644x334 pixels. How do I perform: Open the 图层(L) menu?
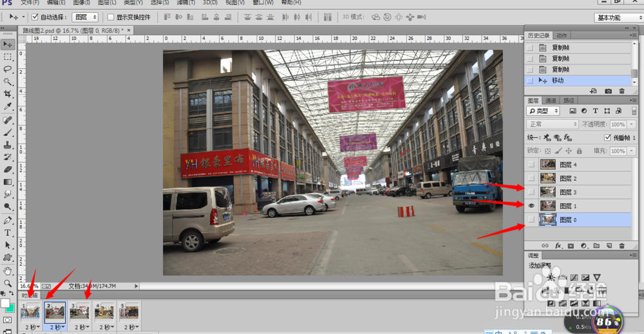pyautogui.click(x=107, y=3)
